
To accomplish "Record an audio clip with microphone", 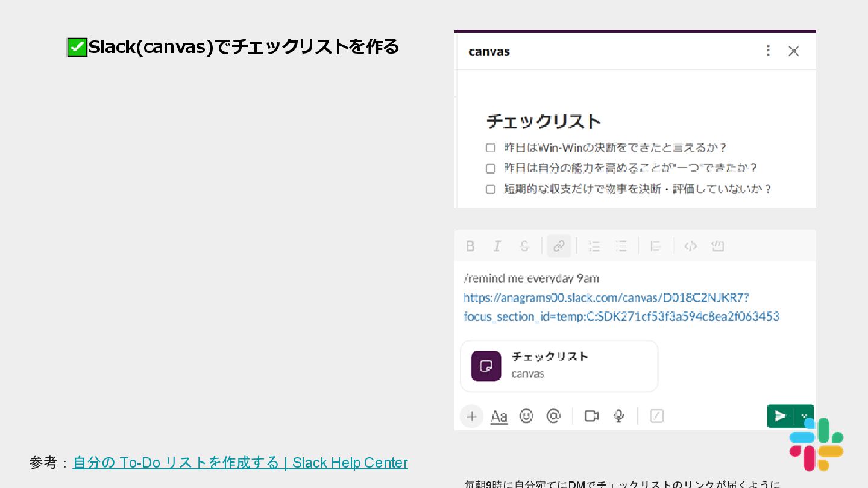I will (x=618, y=416).
